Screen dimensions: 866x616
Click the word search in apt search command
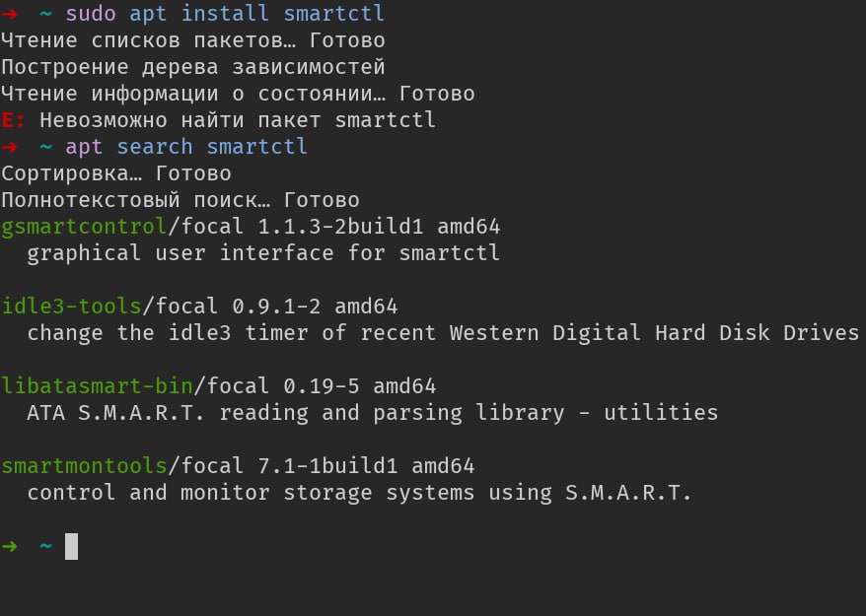pyautogui.click(x=155, y=147)
